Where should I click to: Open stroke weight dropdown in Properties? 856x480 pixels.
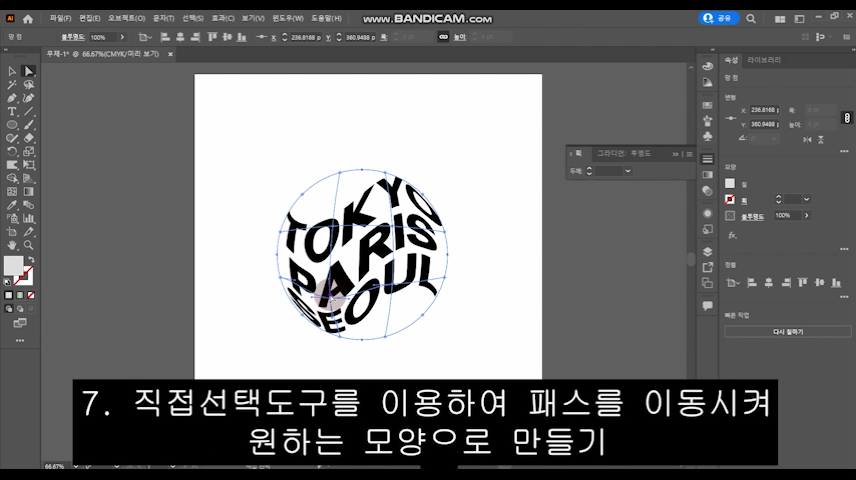pos(806,199)
